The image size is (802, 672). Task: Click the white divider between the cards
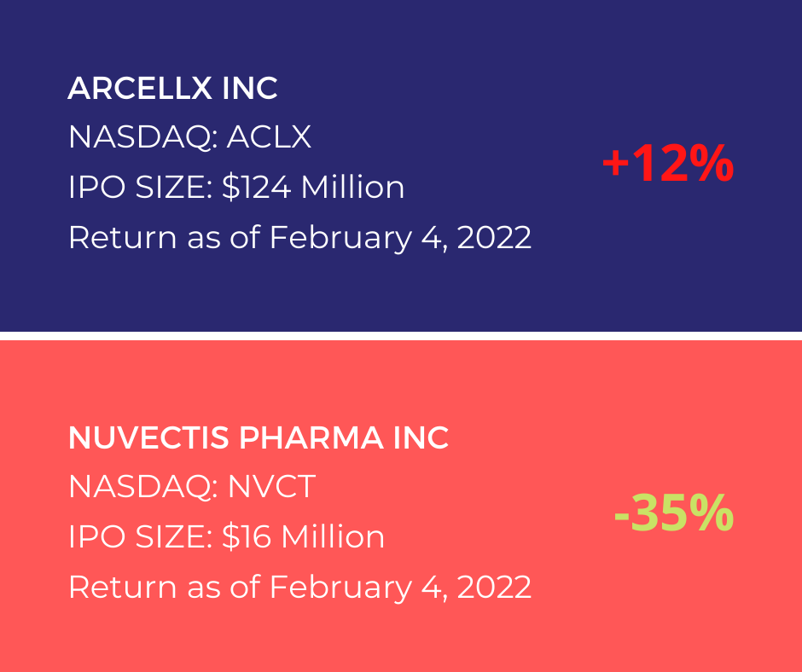tap(401, 336)
